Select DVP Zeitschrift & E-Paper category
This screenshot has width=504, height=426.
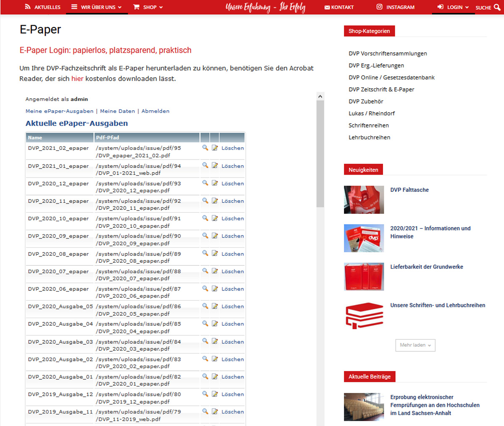click(381, 89)
